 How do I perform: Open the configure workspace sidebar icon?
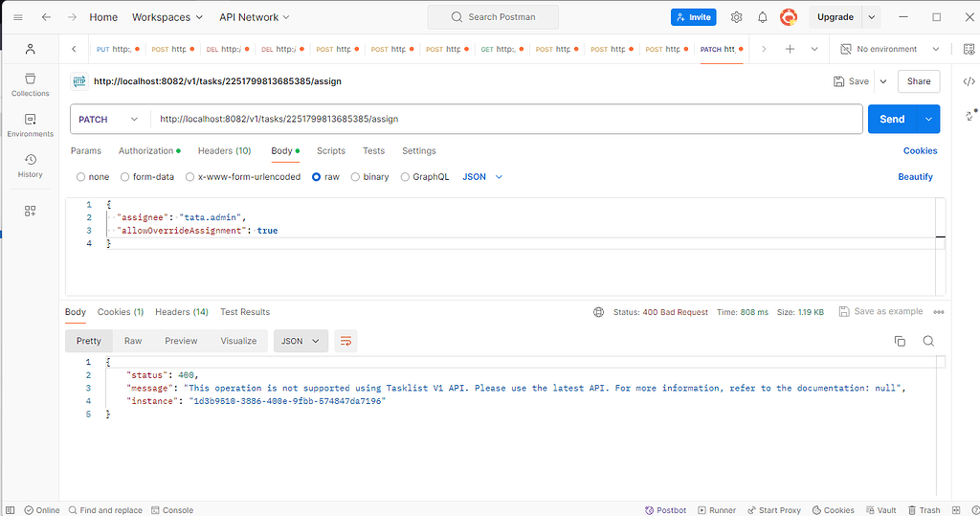click(30, 211)
